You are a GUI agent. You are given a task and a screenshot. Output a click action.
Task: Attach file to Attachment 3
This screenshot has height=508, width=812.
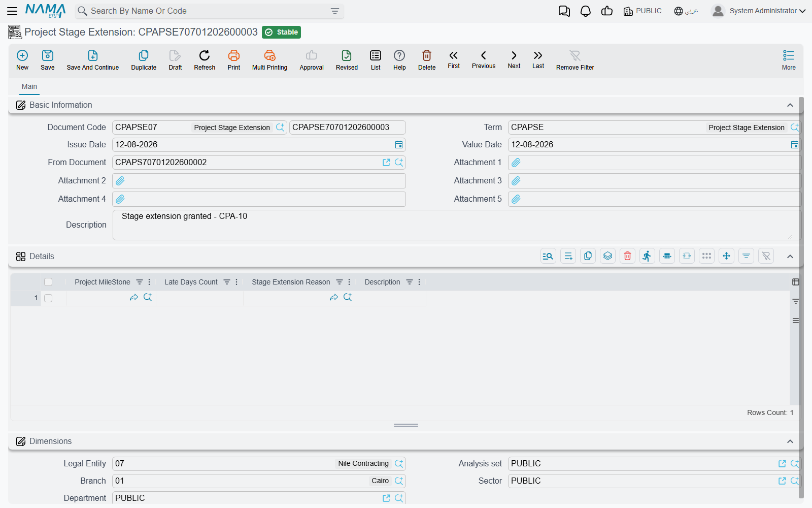pyautogui.click(x=516, y=181)
